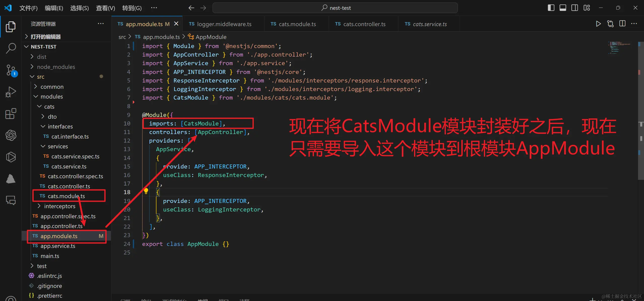
Task: Open the Run and Debug view
Action: coord(11,92)
